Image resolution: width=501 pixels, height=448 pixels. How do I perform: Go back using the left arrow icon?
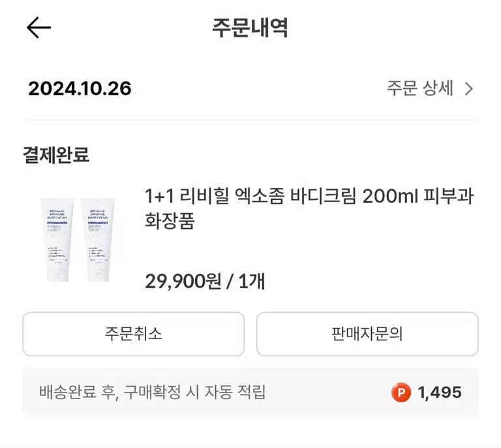[38, 27]
